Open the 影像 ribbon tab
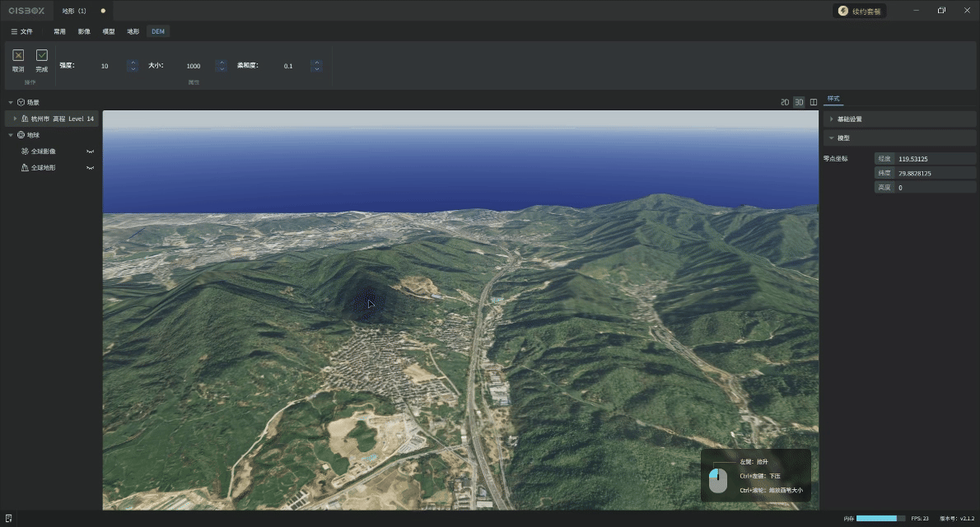980x527 pixels. [x=84, y=31]
